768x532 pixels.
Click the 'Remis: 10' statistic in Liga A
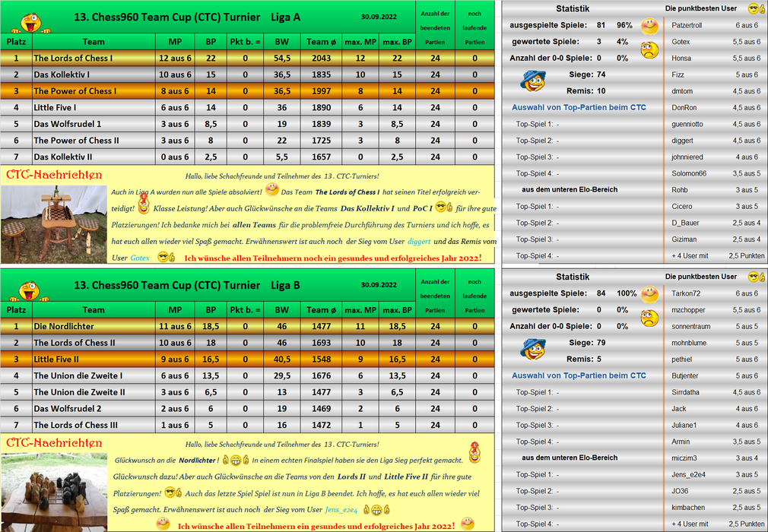(586, 91)
